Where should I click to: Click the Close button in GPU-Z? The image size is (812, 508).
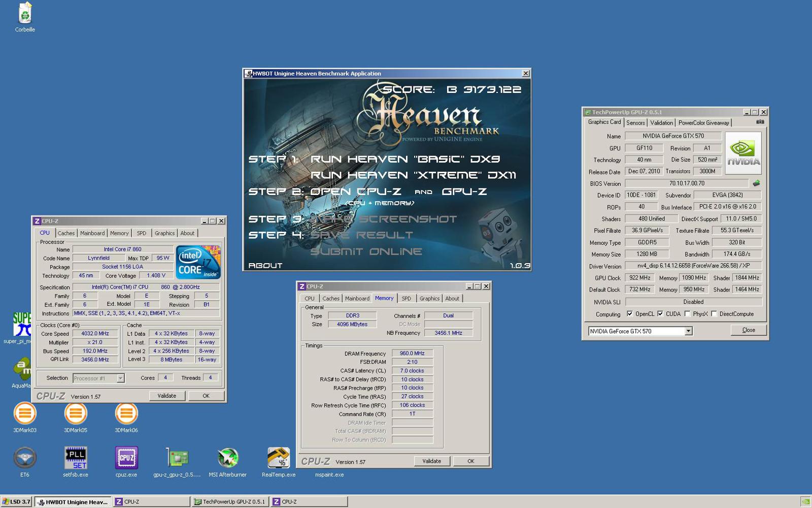[749, 330]
